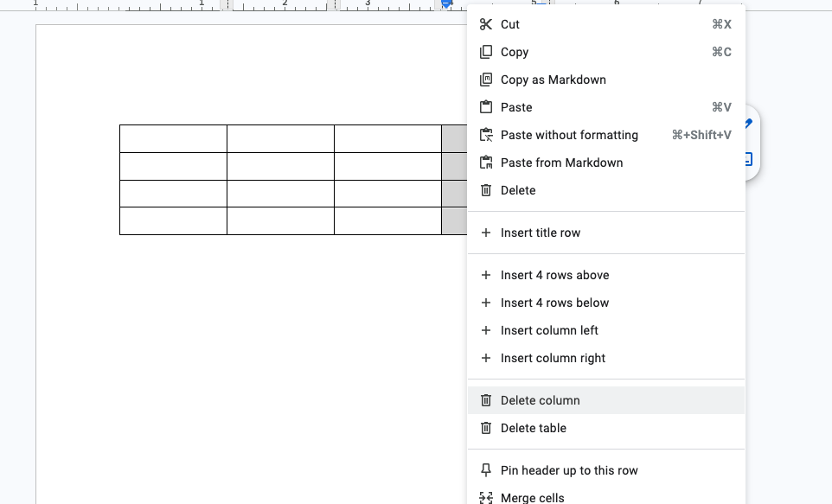Viewport: 832px width, 504px height.
Task: Click the blue indent marker on ruler
Action: [x=446, y=4]
